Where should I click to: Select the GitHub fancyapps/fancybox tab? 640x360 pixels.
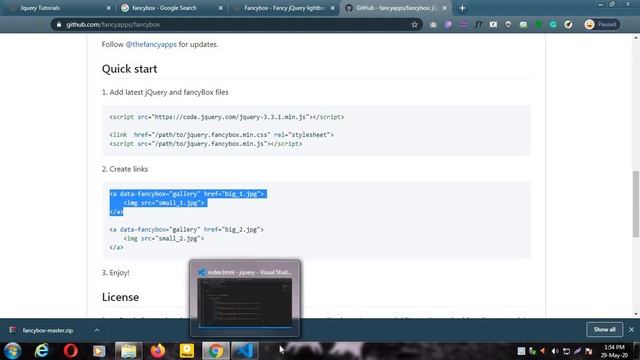pyautogui.click(x=396, y=8)
